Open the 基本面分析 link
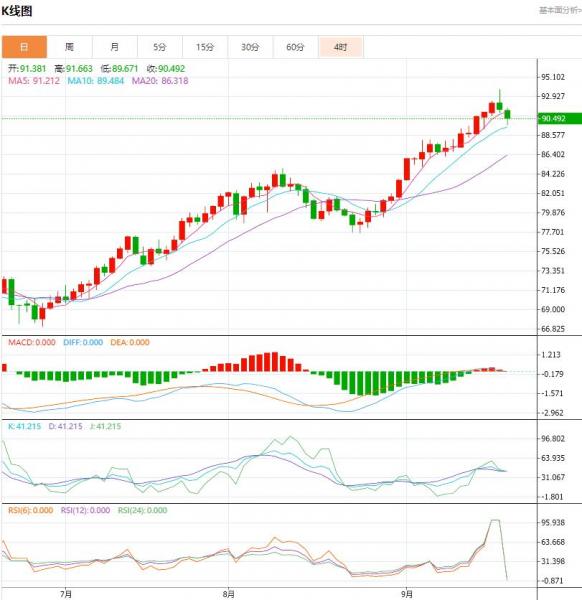Screen dimensions: 582x600 point(560,10)
